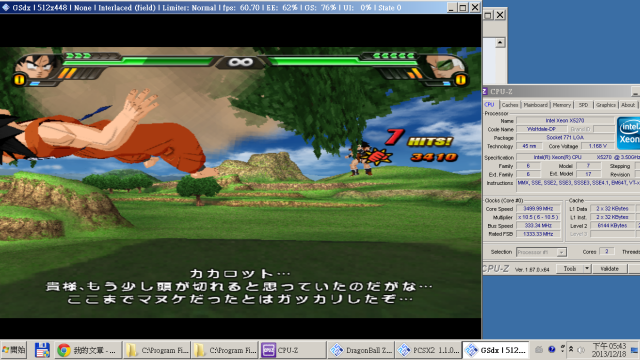This screenshot has width=640, height=360.
Task: Click the Validate button in CPU-Z
Action: point(609,269)
